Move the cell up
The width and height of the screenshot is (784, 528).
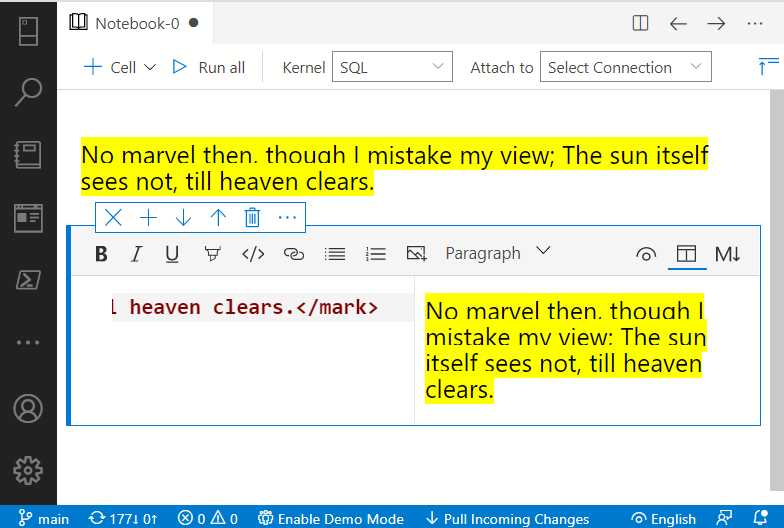218,218
